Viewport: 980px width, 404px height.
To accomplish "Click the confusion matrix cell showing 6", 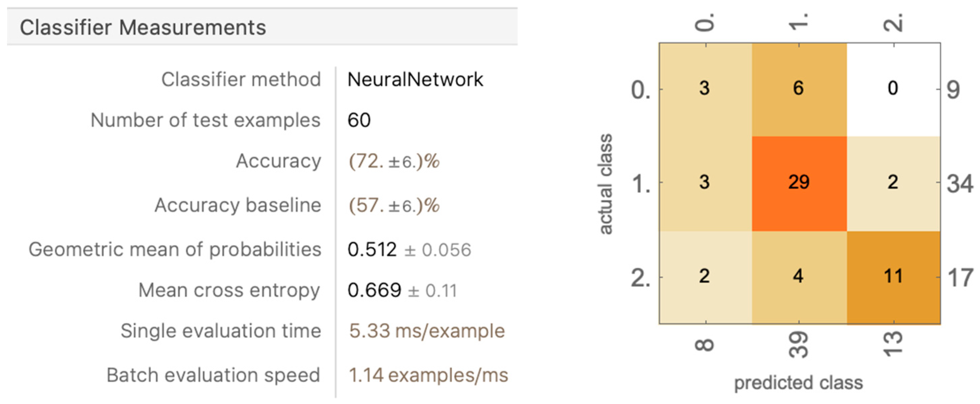I will (799, 88).
